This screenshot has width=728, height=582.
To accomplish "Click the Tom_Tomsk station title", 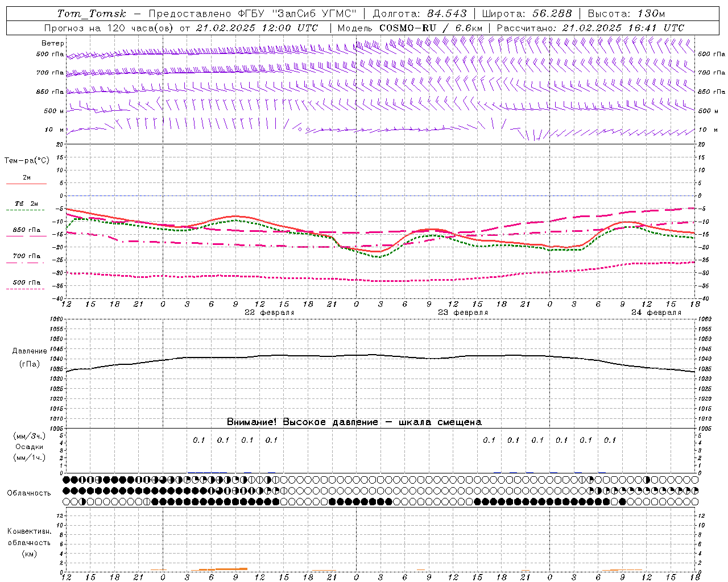I will 92,14.
